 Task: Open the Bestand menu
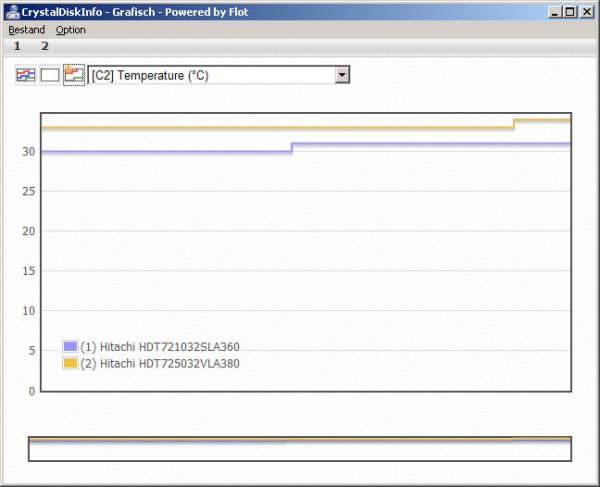pos(26,30)
